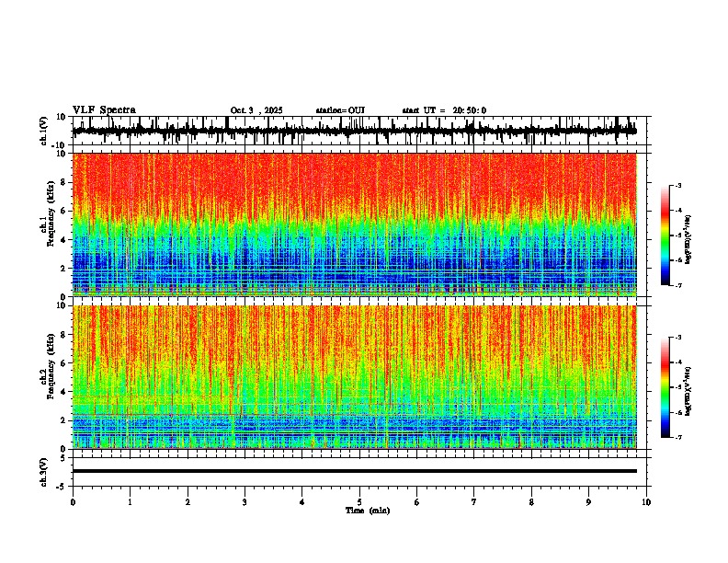Click the ch.1 colorbar log(PSD) label
The width and height of the screenshot is (728, 563).
pos(688,239)
